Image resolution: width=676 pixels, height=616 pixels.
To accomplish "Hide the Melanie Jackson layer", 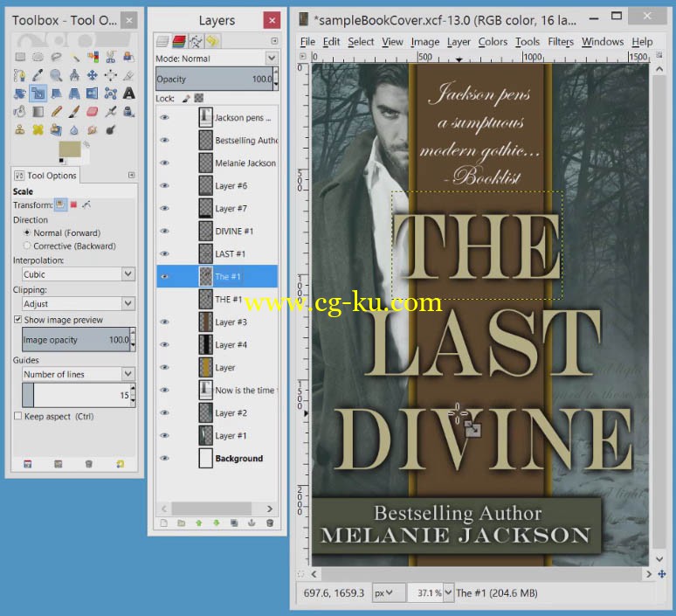I will point(164,163).
